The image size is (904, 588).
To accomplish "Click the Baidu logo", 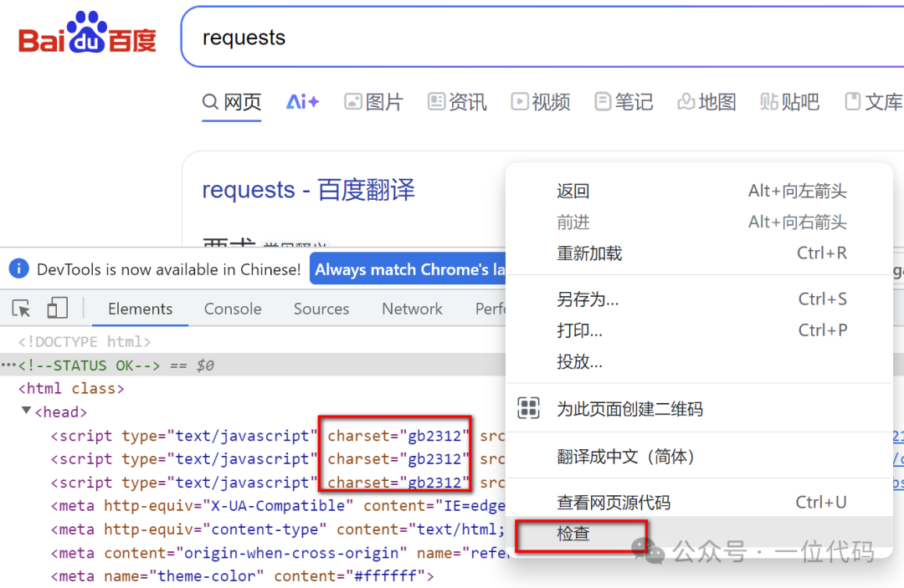I will (x=88, y=33).
